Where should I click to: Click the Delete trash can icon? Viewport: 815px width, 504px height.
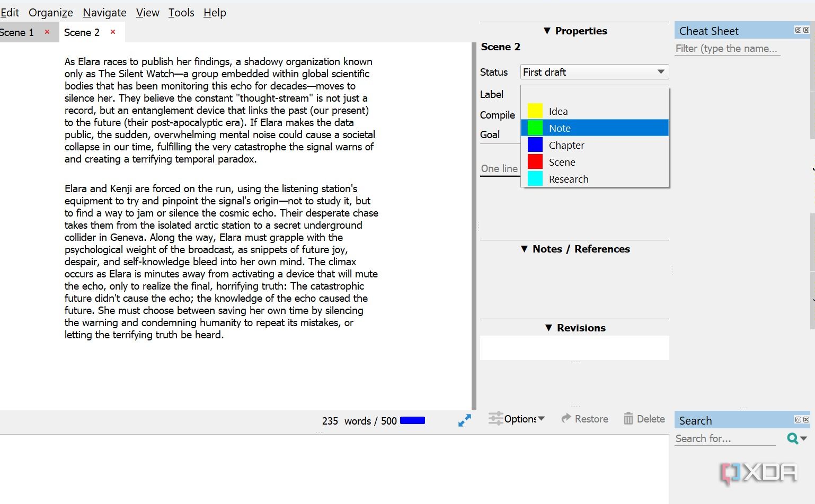[x=628, y=419]
